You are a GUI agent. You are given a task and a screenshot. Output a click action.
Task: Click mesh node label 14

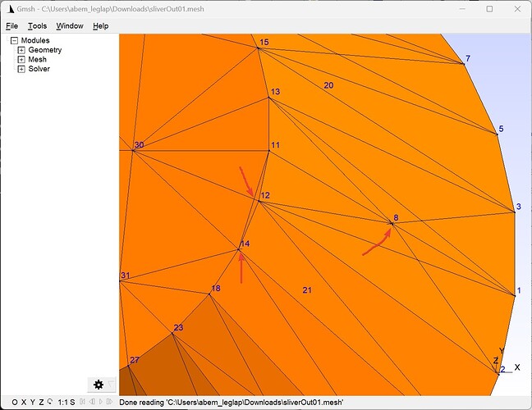coord(245,244)
